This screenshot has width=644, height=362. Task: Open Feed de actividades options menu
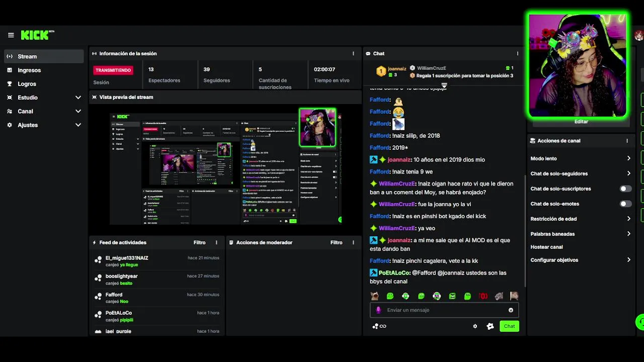pos(216,242)
